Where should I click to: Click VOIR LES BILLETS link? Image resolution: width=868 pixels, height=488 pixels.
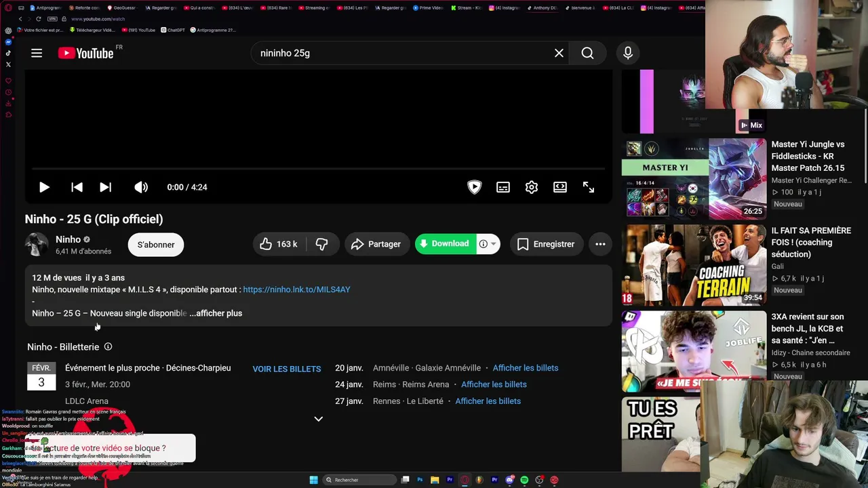point(287,369)
